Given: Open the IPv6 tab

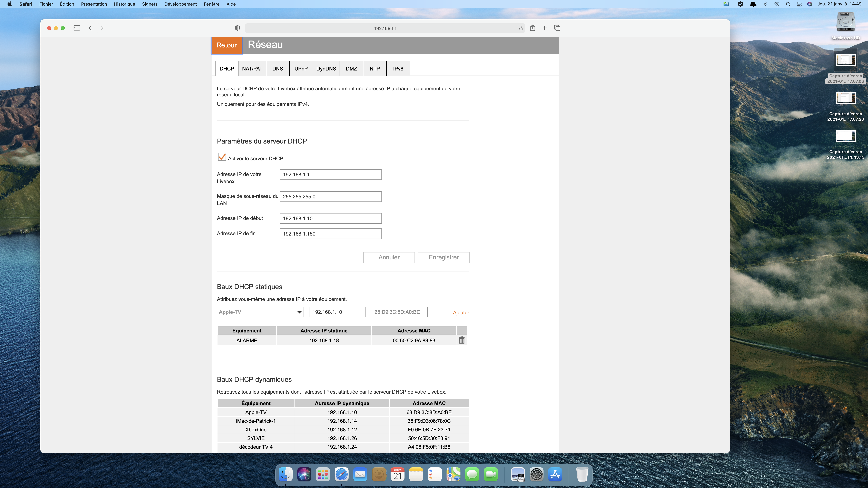Looking at the screenshot, I should pyautogui.click(x=398, y=68).
